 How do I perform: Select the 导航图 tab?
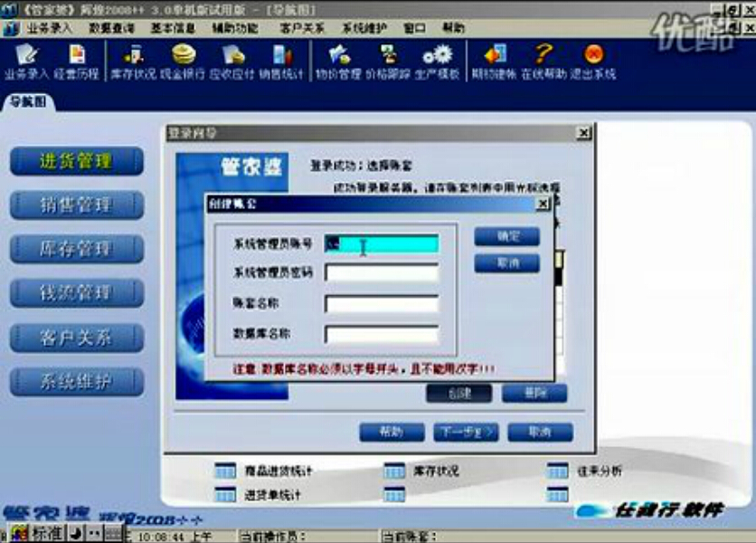point(28,102)
